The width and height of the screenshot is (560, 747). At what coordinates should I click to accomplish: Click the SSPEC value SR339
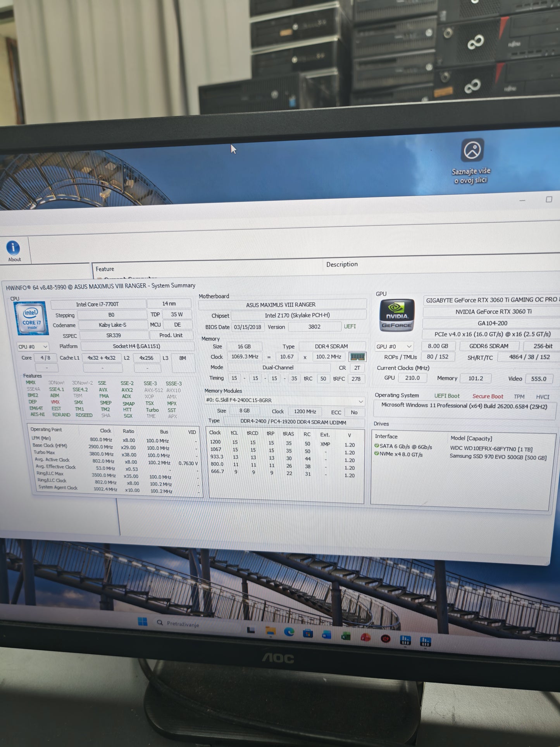click(x=114, y=335)
